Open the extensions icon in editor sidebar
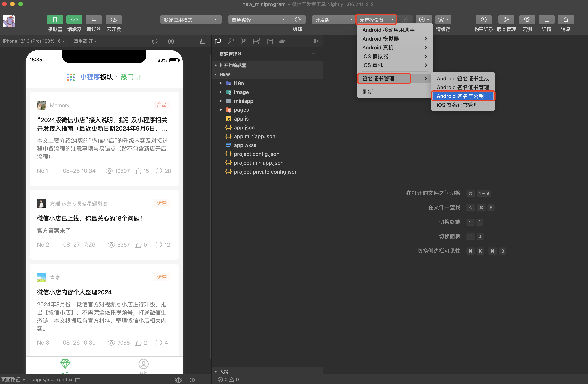This screenshot has width=588, height=384. [256, 41]
